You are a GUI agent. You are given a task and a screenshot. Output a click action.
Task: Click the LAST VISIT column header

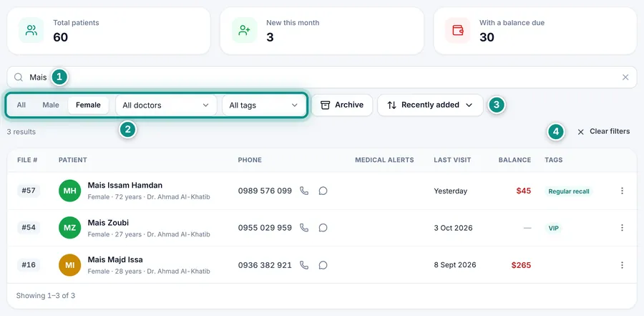coord(452,160)
